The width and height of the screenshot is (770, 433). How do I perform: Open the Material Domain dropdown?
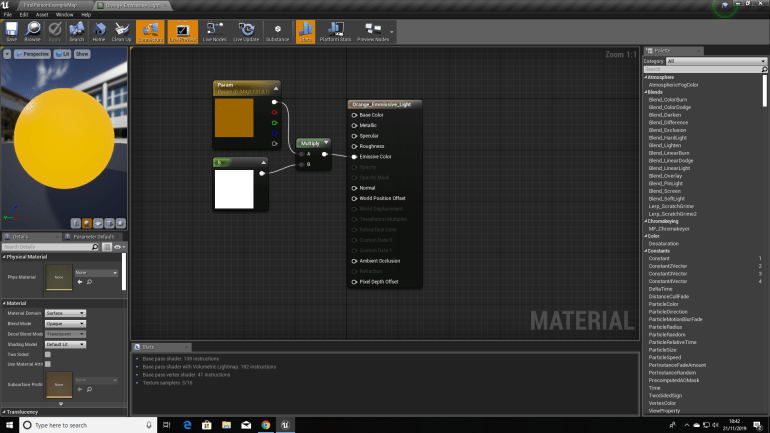click(x=65, y=313)
